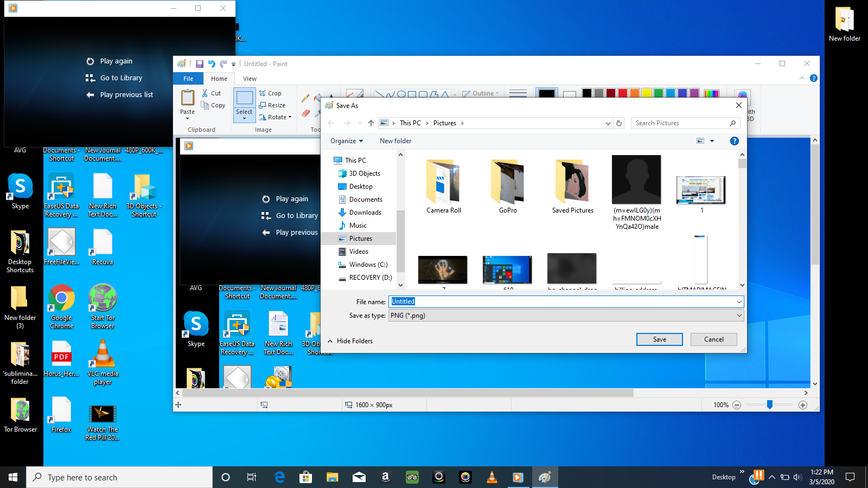
Task: Refresh the Pictures location in Save As
Action: pos(619,123)
